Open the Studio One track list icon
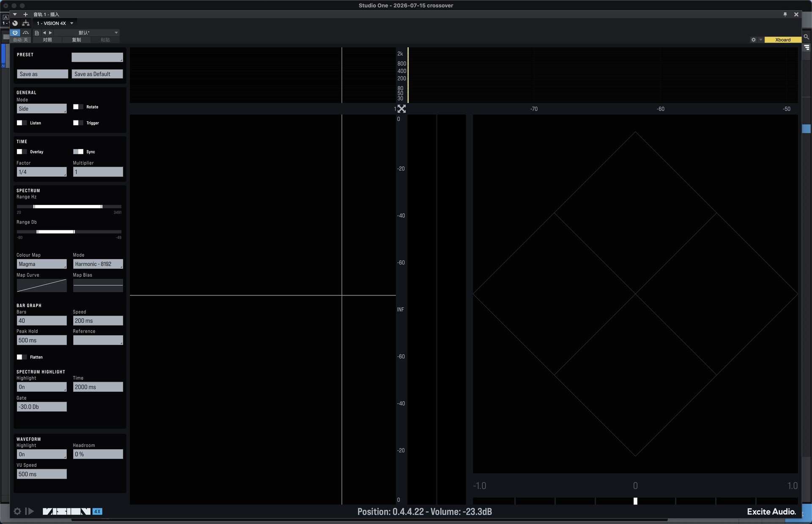 (807, 48)
